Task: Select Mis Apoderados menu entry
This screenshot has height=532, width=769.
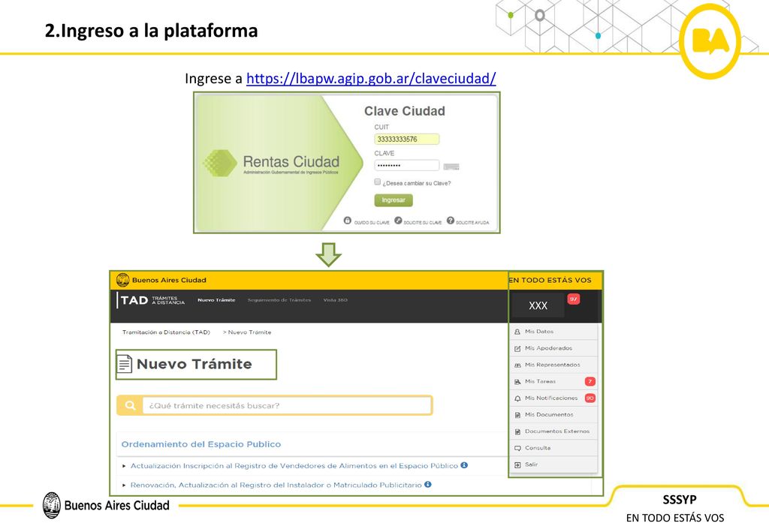Action: coord(553,348)
